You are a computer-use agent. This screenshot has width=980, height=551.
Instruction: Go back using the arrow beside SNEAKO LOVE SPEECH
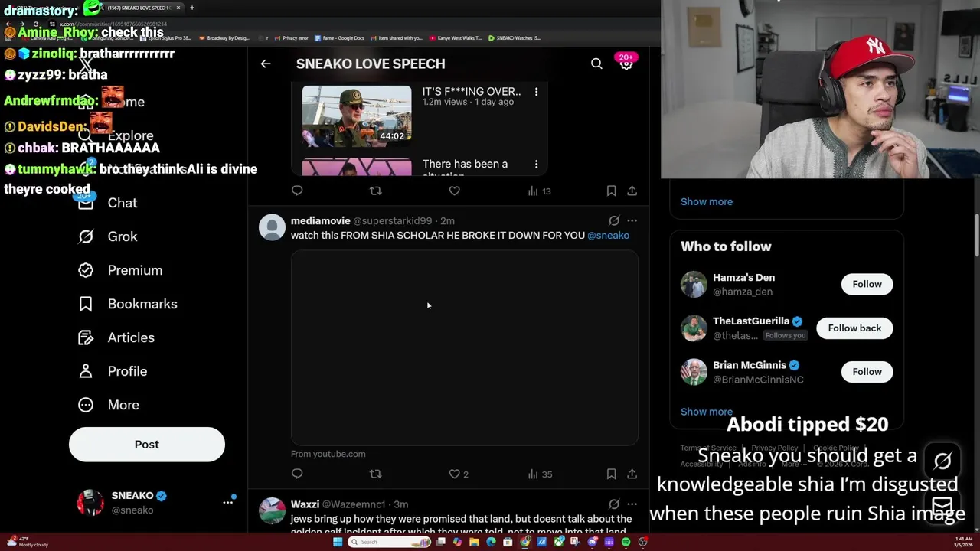(x=266, y=64)
